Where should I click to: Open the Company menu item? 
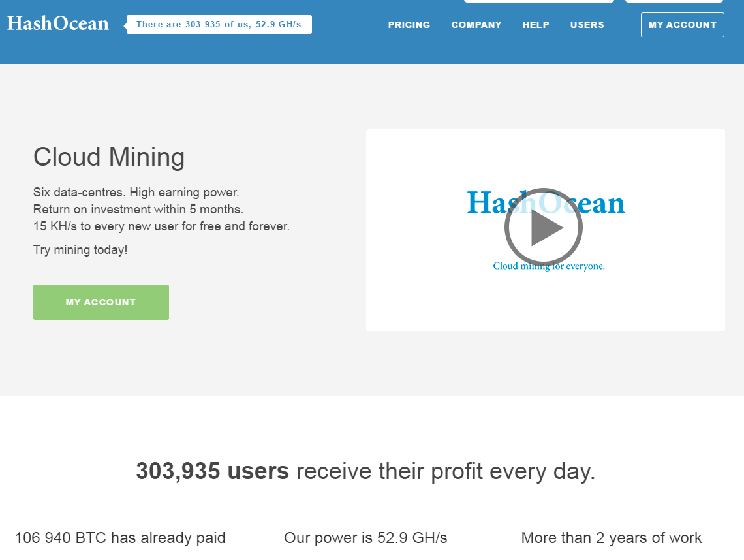click(x=476, y=25)
